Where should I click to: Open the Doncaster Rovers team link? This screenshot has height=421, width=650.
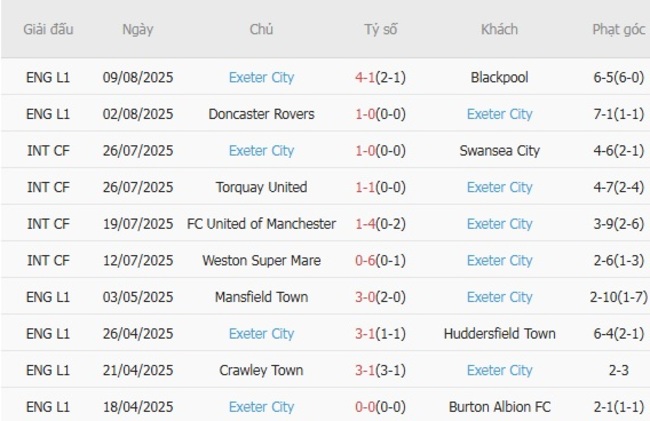coord(261,114)
